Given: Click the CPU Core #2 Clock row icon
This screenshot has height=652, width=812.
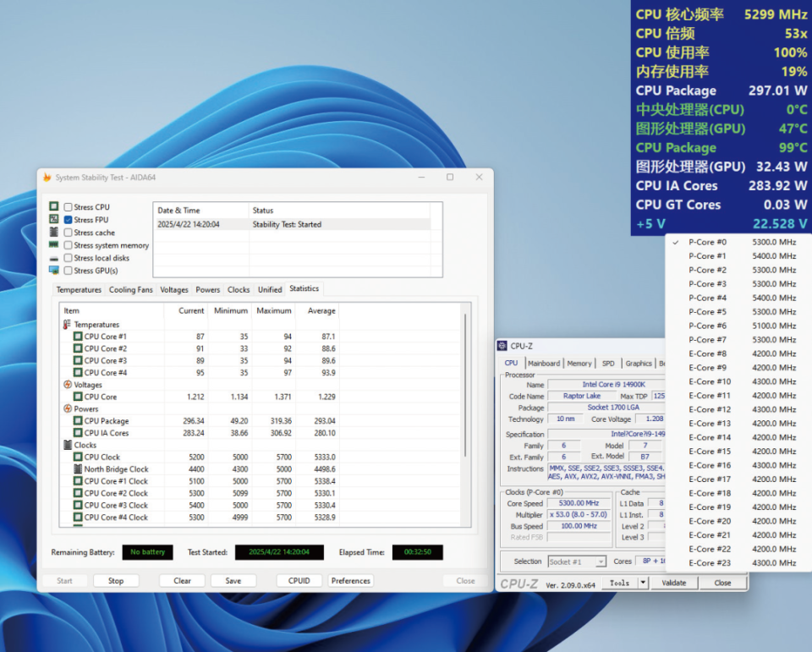Looking at the screenshot, I should (78, 494).
